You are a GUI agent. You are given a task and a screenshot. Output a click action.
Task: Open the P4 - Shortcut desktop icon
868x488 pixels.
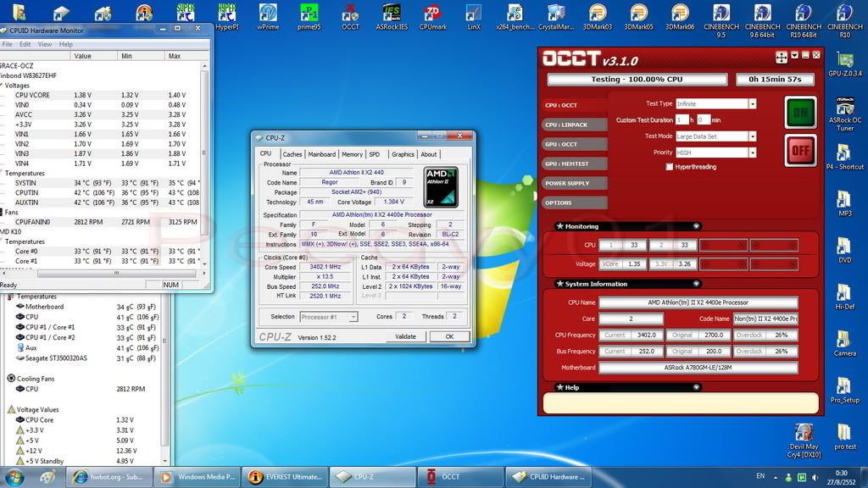(x=845, y=157)
